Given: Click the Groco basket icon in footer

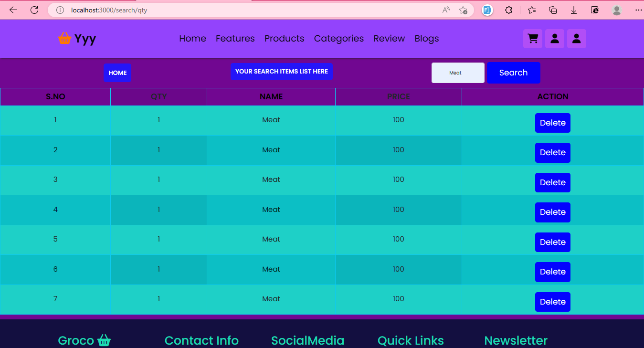Looking at the screenshot, I should [x=104, y=340].
